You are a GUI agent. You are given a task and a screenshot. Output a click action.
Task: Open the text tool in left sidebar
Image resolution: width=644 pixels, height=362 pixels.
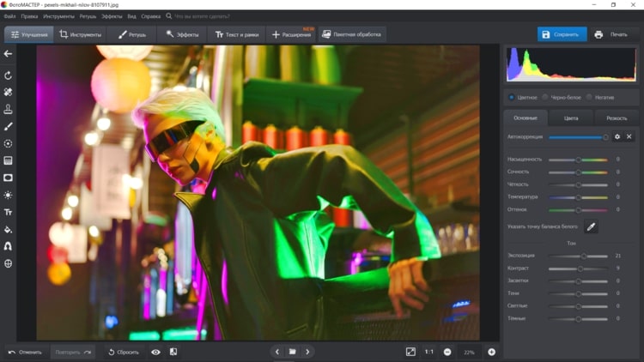[x=9, y=212]
